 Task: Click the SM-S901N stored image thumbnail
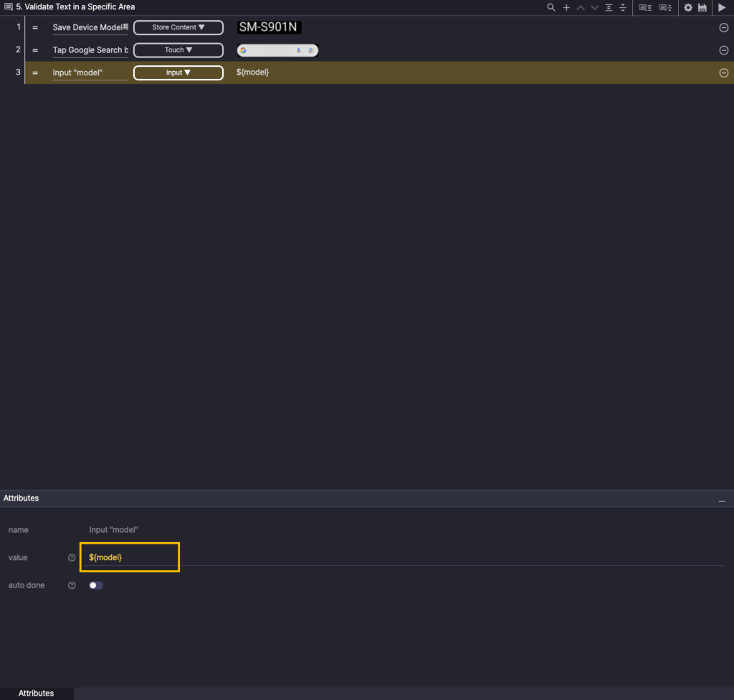269,27
